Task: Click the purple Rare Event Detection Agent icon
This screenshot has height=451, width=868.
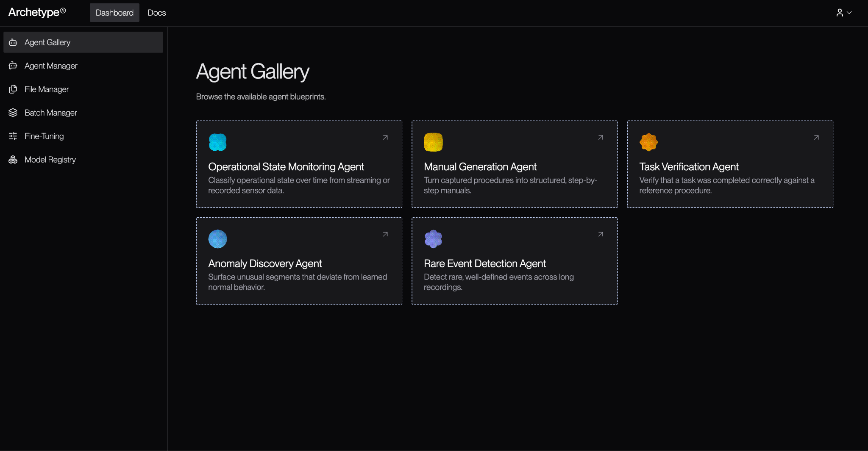Action: 433,239
